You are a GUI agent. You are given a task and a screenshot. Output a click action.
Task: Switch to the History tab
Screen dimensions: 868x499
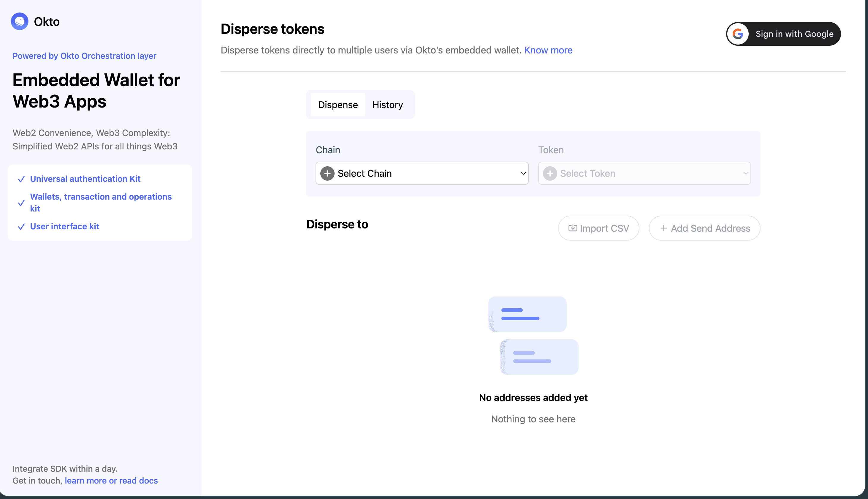387,105
